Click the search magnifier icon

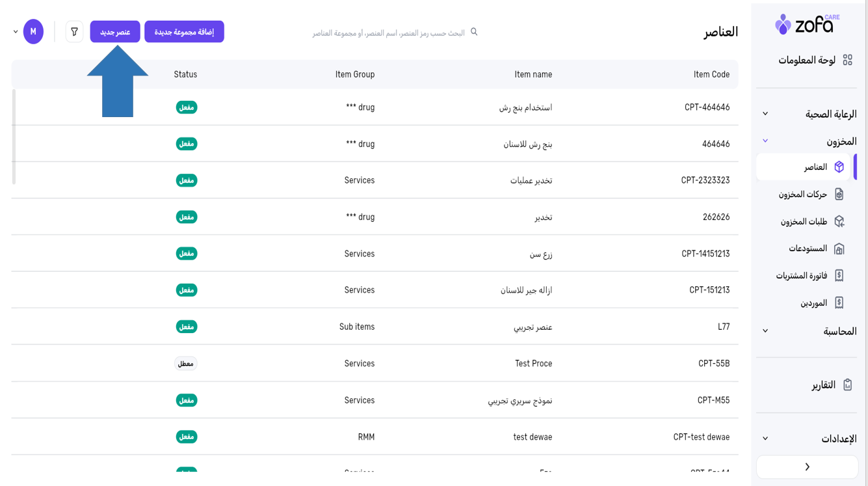pyautogui.click(x=474, y=32)
